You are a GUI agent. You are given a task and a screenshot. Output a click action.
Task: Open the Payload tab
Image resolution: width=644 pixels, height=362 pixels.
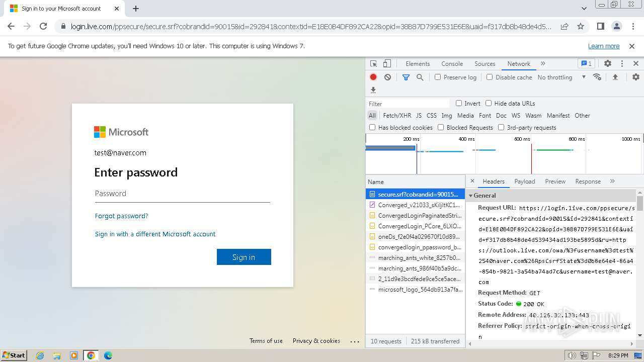point(525,182)
